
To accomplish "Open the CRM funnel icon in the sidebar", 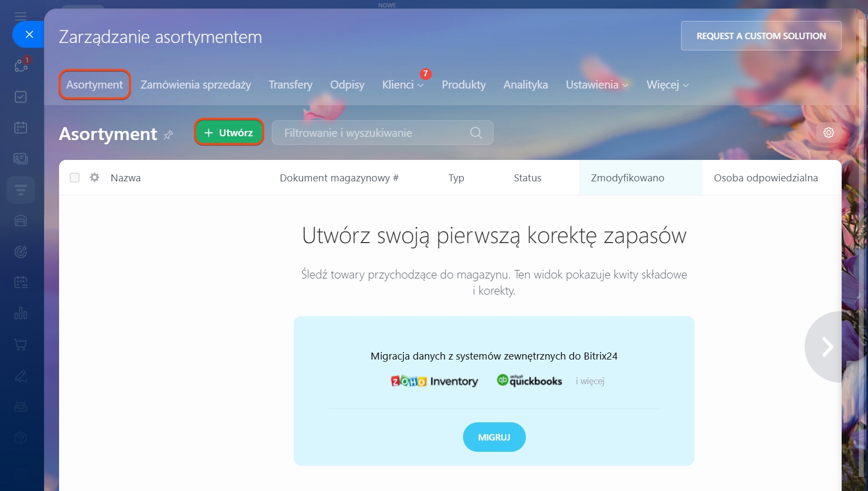I will click(20, 190).
